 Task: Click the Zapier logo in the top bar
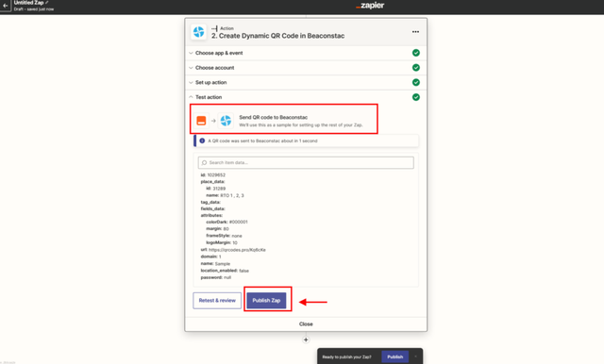coord(370,6)
